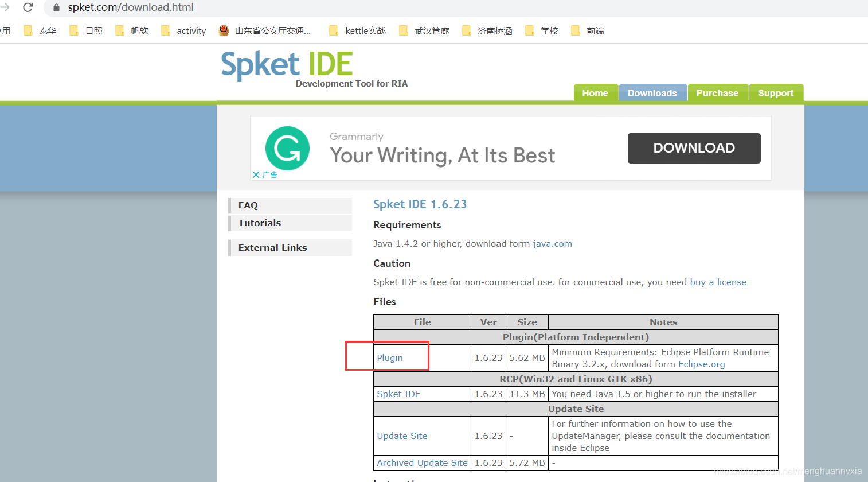Screen dimensions: 868x482
Task: Click the 5.72 MB size cell
Action: click(x=527, y=462)
